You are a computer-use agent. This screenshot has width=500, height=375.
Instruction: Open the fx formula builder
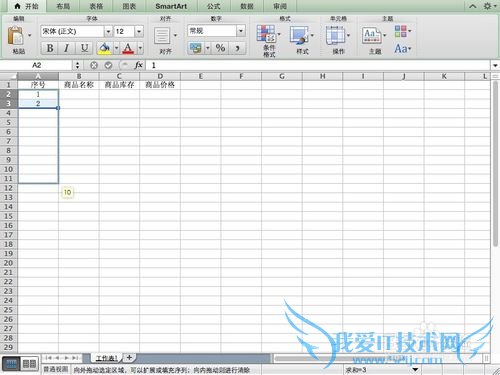coord(139,65)
